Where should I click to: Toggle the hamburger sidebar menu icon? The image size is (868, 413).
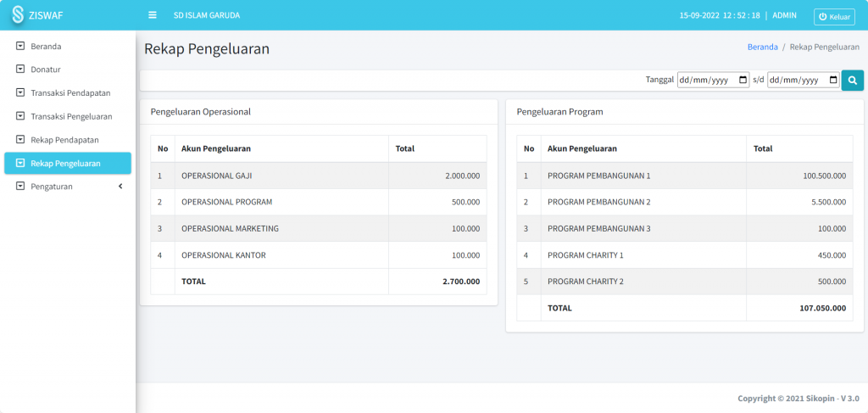tap(153, 15)
